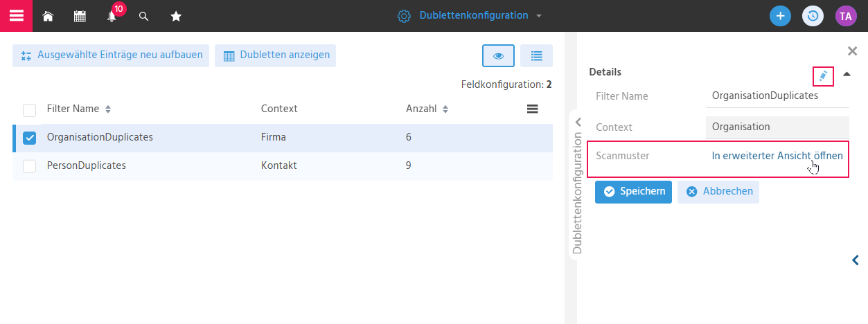Edit the Filter Name input field
This screenshot has width=868, height=324.
coord(777,96)
